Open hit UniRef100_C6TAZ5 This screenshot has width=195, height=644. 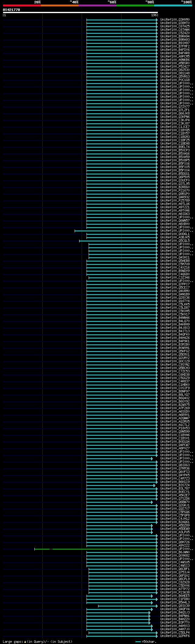tap(175, 26)
